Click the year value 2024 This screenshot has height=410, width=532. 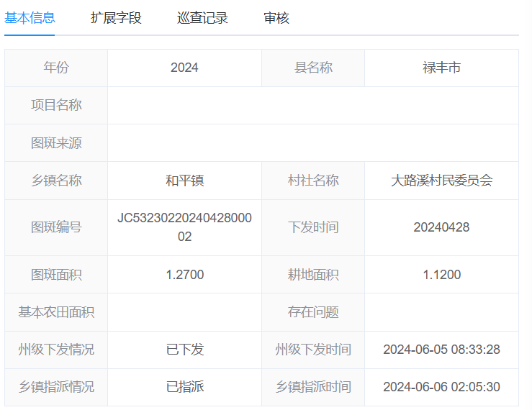184,68
